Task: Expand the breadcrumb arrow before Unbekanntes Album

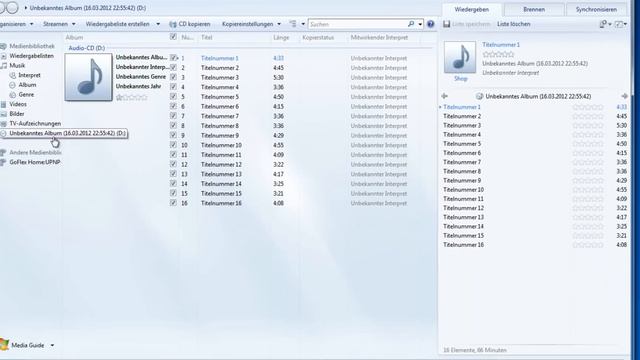Action: coord(26,8)
